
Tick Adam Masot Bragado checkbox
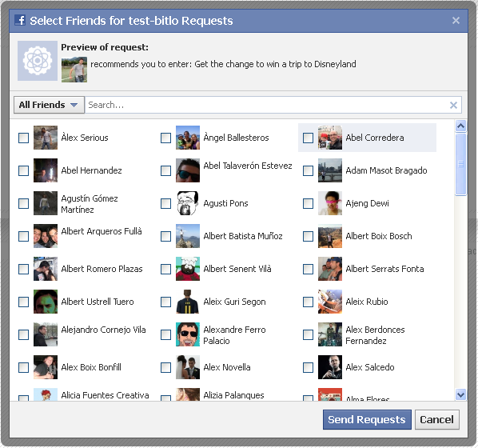[x=308, y=170]
